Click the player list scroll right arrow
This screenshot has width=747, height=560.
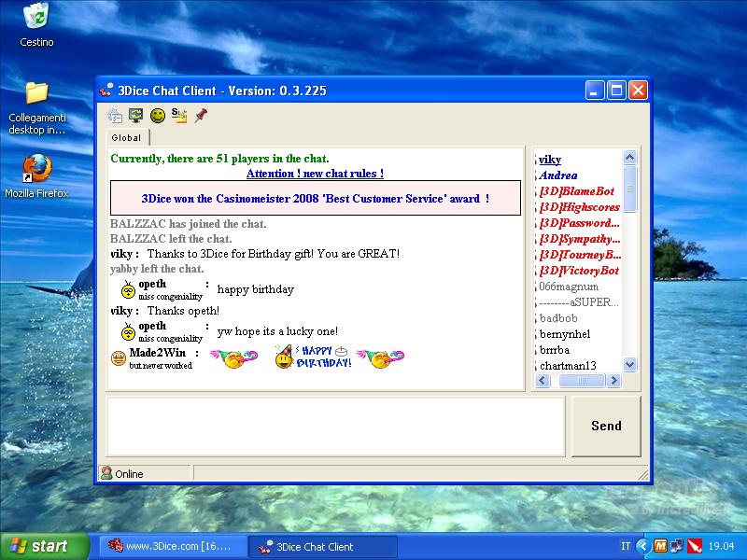(614, 380)
